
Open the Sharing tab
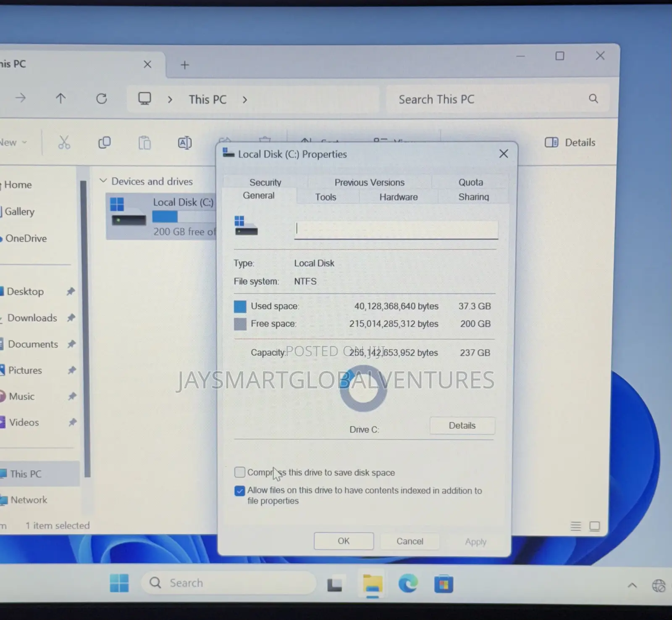tap(474, 197)
